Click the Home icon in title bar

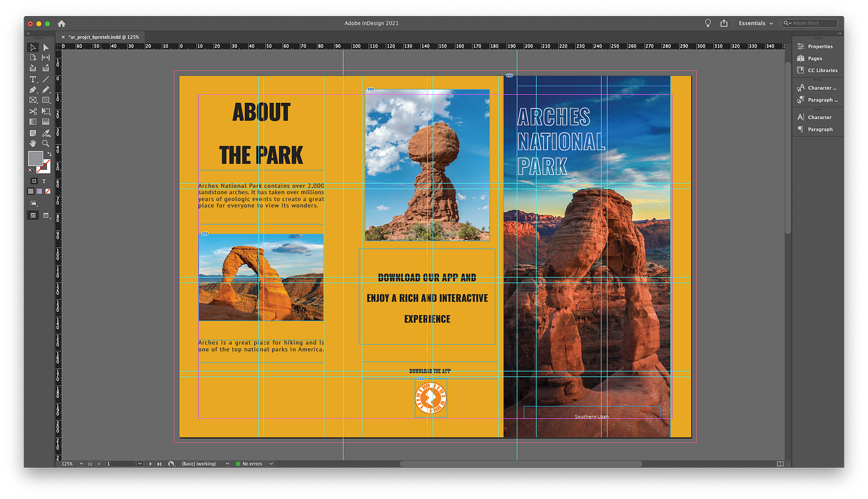(x=61, y=24)
